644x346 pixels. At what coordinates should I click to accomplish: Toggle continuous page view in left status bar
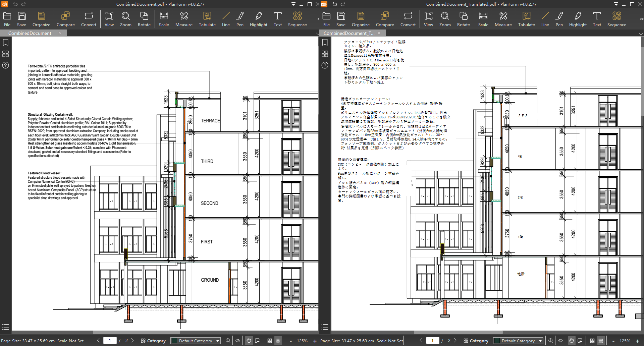coord(278,341)
